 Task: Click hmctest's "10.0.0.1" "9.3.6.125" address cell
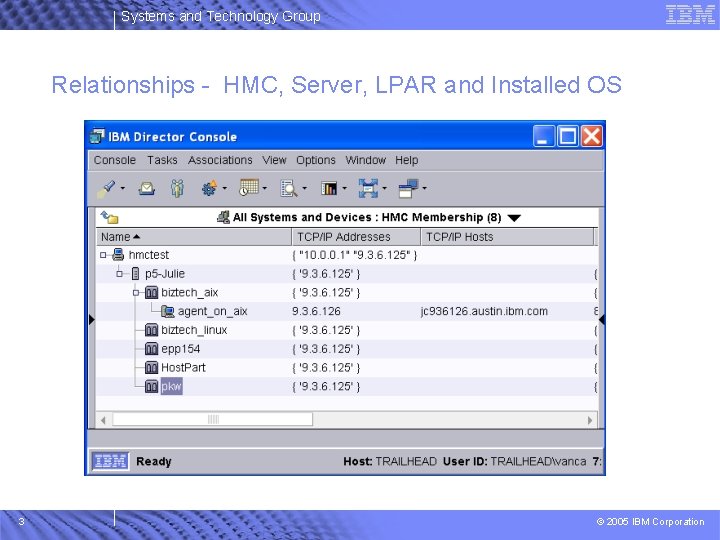tap(354, 255)
